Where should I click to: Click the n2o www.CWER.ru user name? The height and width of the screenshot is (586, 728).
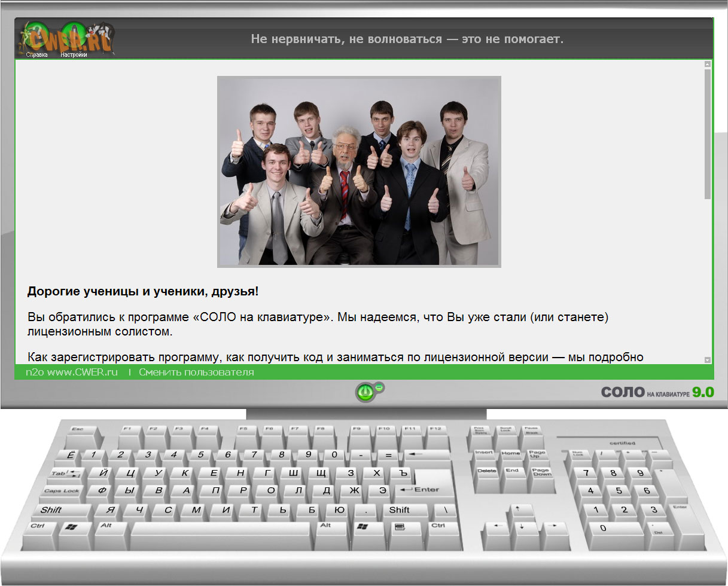pos(72,373)
